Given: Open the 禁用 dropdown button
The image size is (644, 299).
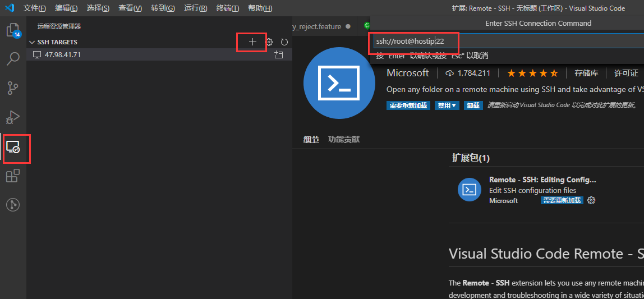Looking at the screenshot, I should 447,105.
